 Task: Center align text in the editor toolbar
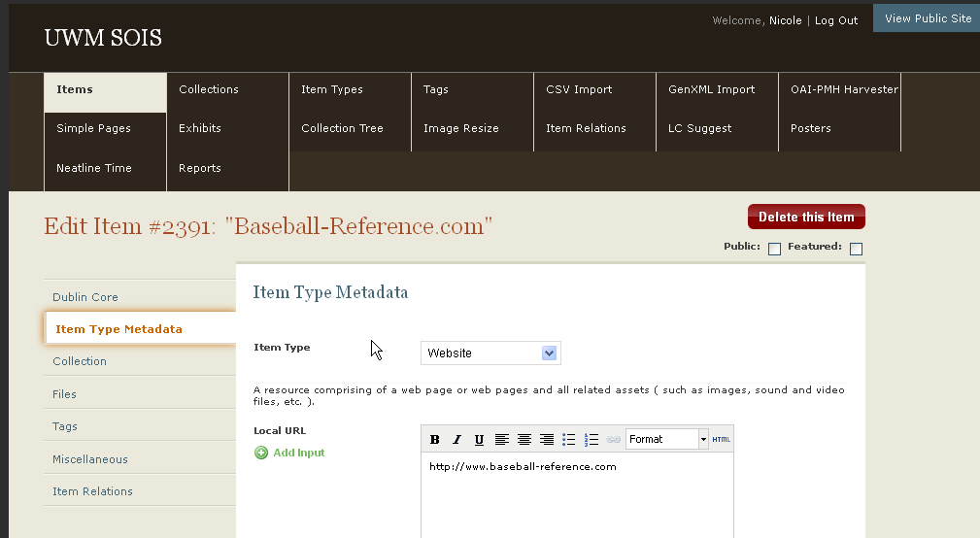pos(524,440)
